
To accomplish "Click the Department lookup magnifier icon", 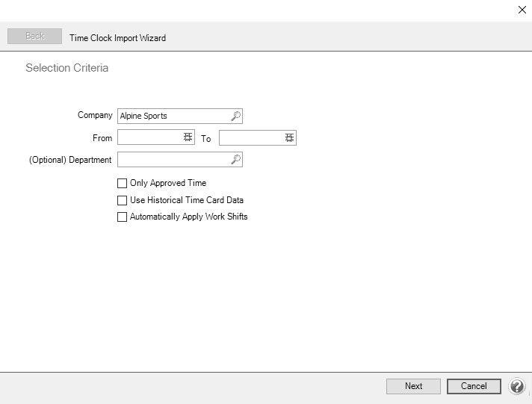I will tap(235, 160).
